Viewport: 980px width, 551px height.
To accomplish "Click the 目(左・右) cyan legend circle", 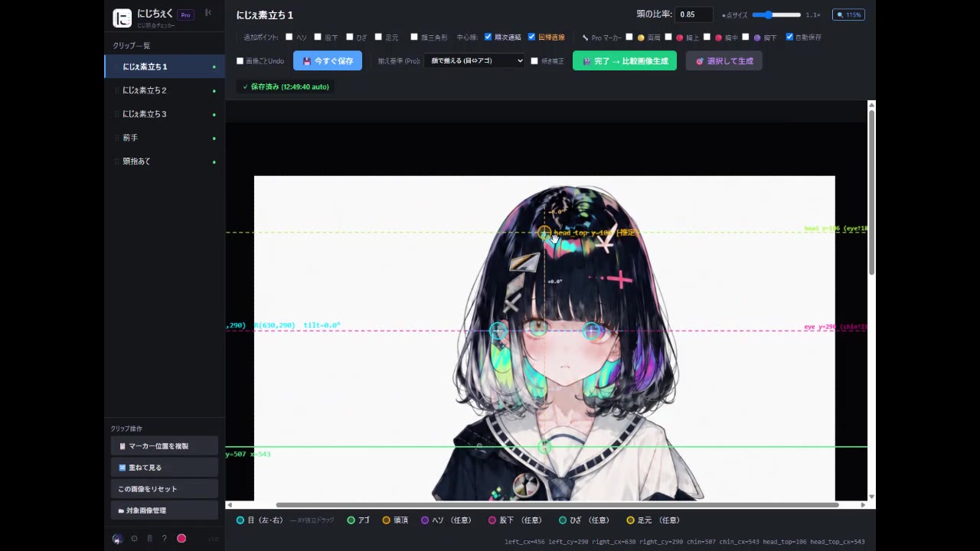I will [240, 520].
